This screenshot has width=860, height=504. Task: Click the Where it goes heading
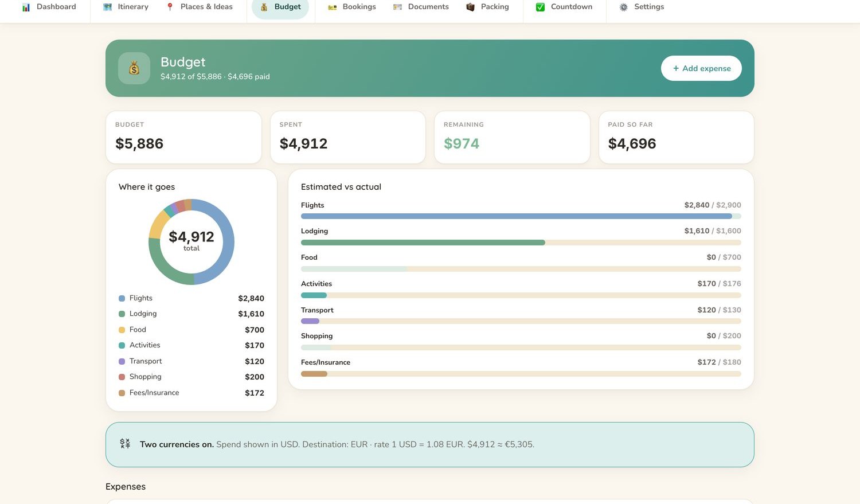point(147,187)
